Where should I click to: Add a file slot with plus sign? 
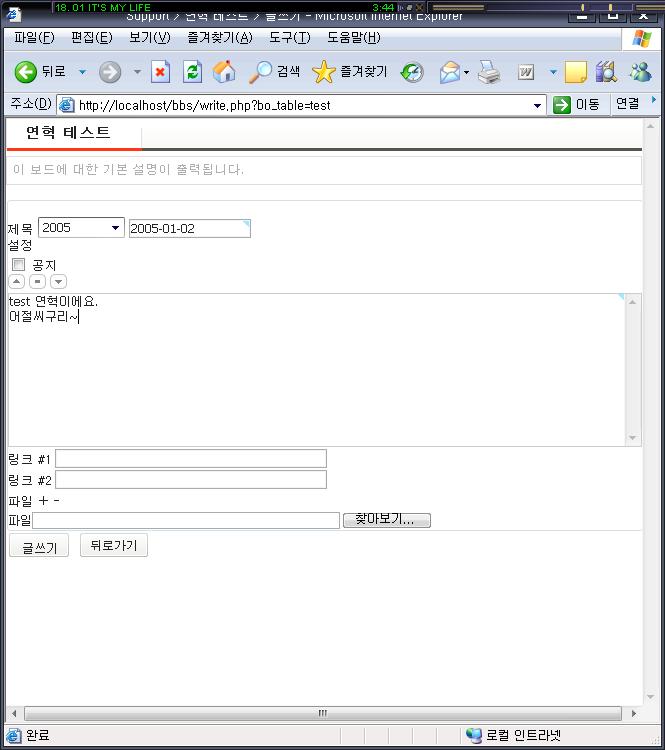(44, 501)
